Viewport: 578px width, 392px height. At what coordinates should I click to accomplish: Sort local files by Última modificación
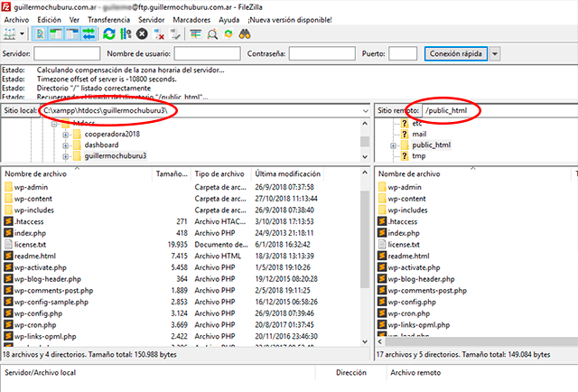pyautogui.click(x=287, y=173)
